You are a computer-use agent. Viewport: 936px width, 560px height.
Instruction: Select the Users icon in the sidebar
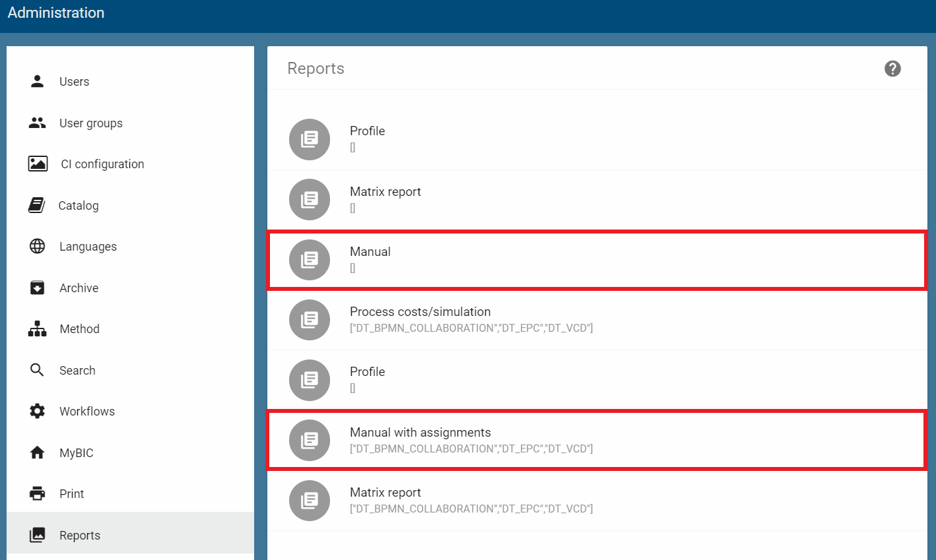[37, 81]
